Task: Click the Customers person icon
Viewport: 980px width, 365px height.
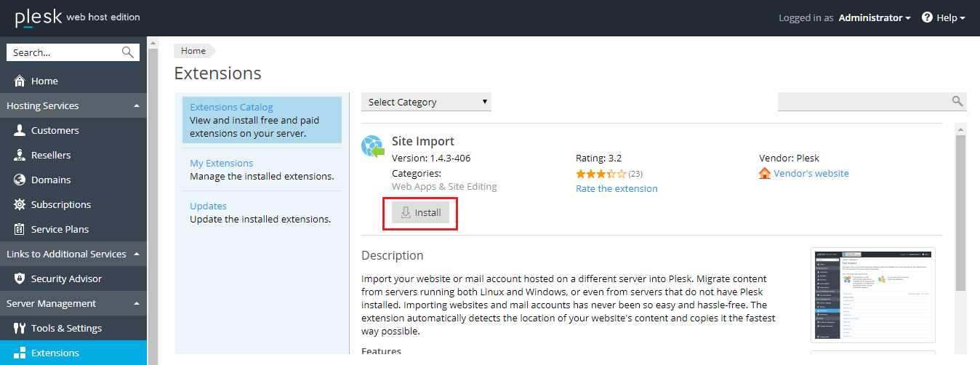Action: click(20, 130)
